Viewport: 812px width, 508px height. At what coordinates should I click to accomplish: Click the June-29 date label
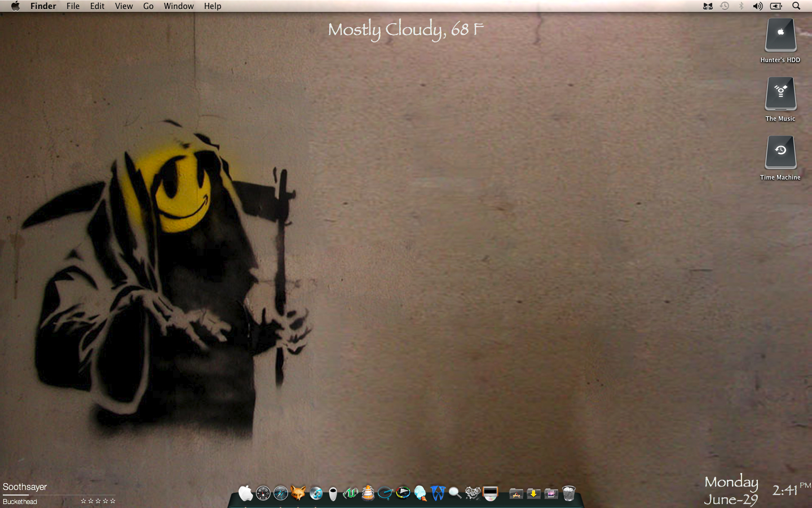click(x=731, y=500)
